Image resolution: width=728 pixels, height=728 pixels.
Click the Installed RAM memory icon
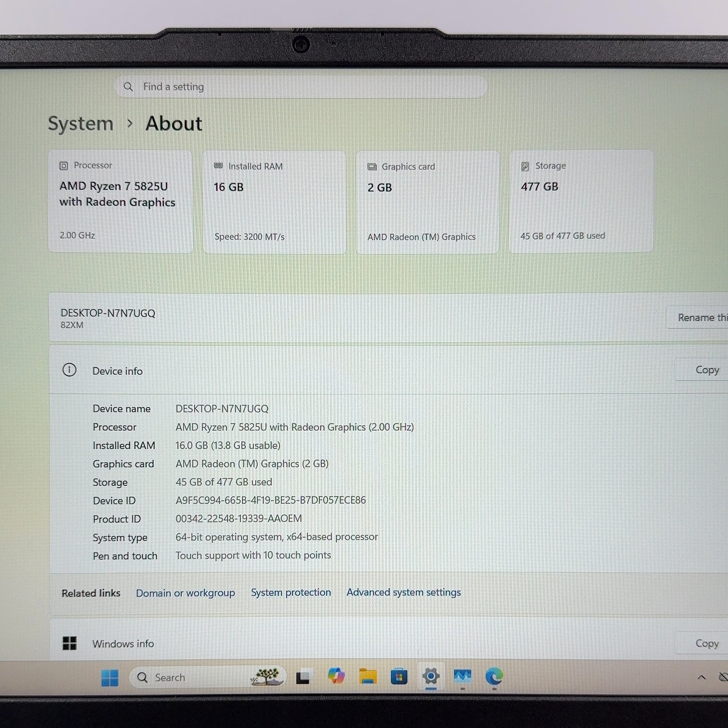(218, 166)
